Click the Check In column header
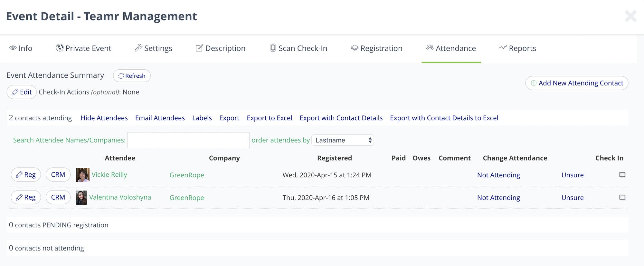This screenshot has height=266, width=644. pos(609,158)
